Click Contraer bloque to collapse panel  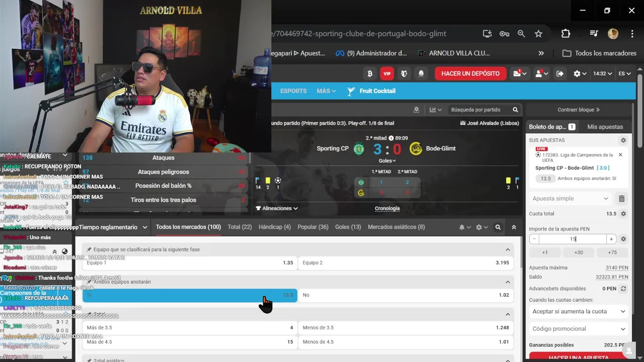[579, 110]
